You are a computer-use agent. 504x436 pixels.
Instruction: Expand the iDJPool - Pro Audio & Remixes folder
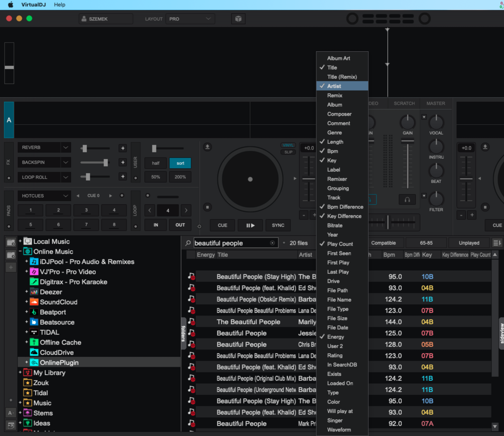[27, 262]
